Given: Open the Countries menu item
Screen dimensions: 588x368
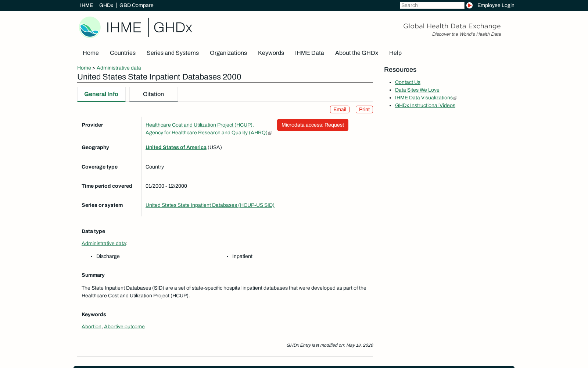Looking at the screenshot, I should point(123,53).
